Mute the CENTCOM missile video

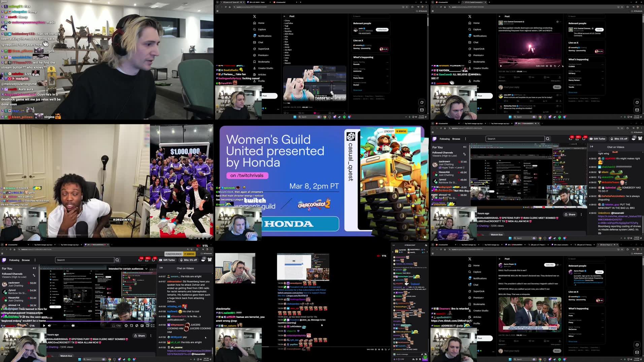(x=547, y=66)
